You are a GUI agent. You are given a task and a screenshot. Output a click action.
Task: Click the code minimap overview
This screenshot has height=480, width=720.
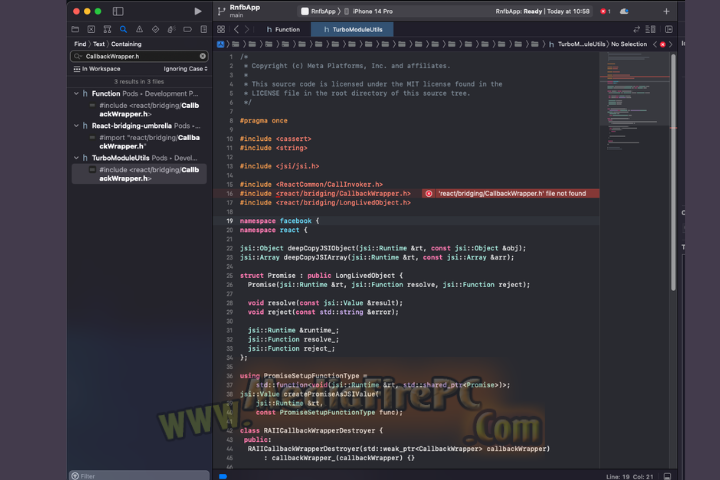pos(635,101)
